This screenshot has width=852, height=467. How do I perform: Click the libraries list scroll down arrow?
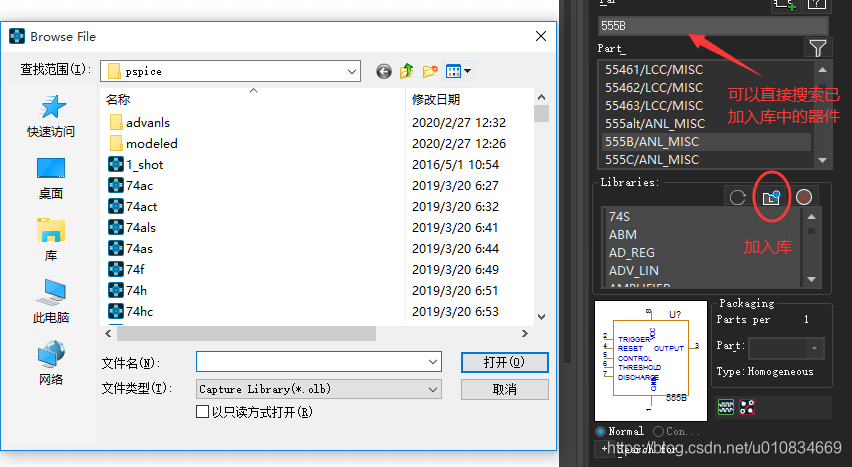811,279
